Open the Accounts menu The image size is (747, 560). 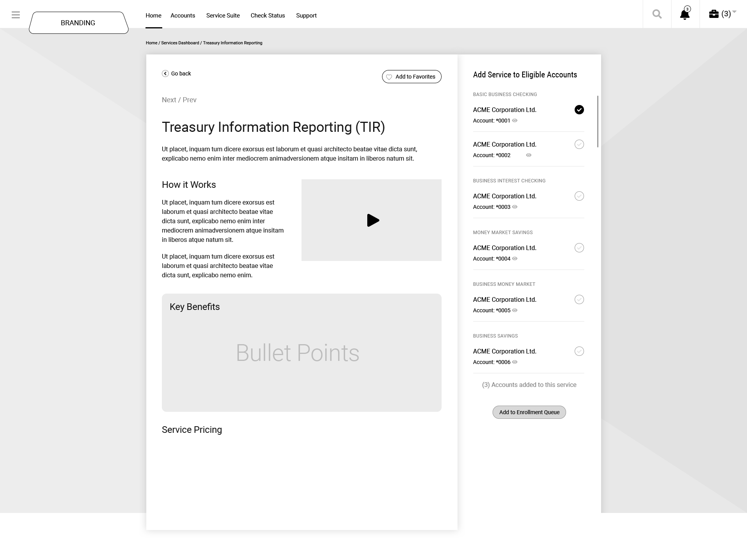(x=183, y=16)
